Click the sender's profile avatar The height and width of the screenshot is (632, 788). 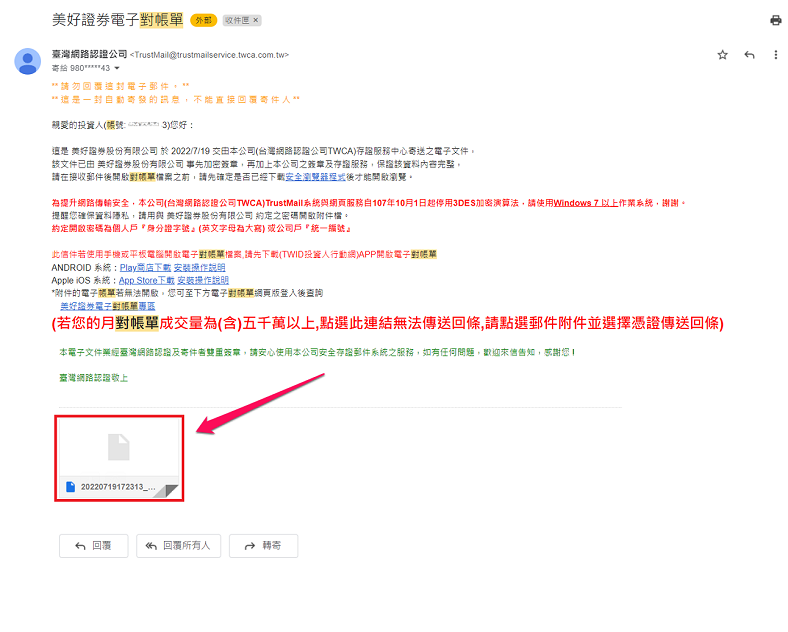pyautogui.click(x=28, y=61)
